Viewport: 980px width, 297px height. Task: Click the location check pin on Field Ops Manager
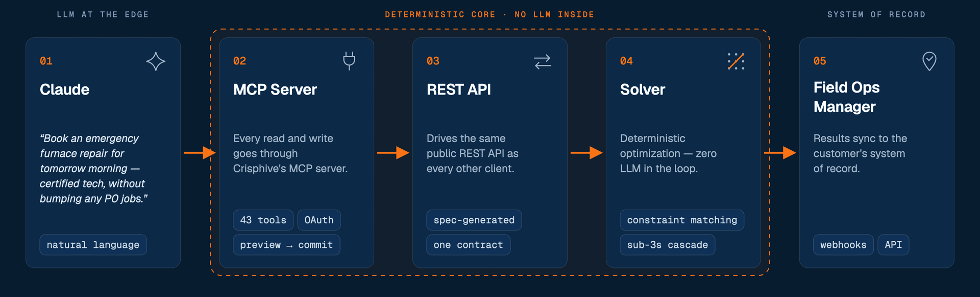(x=929, y=61)
